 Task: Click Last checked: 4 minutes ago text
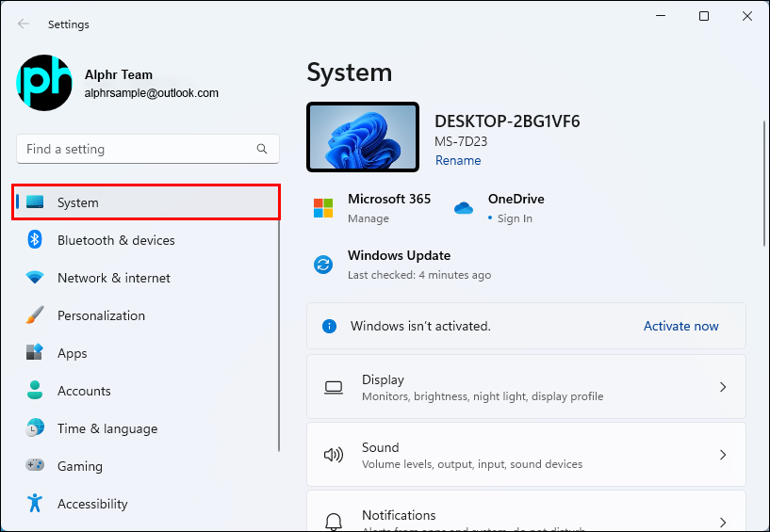[x=419, y=275]
